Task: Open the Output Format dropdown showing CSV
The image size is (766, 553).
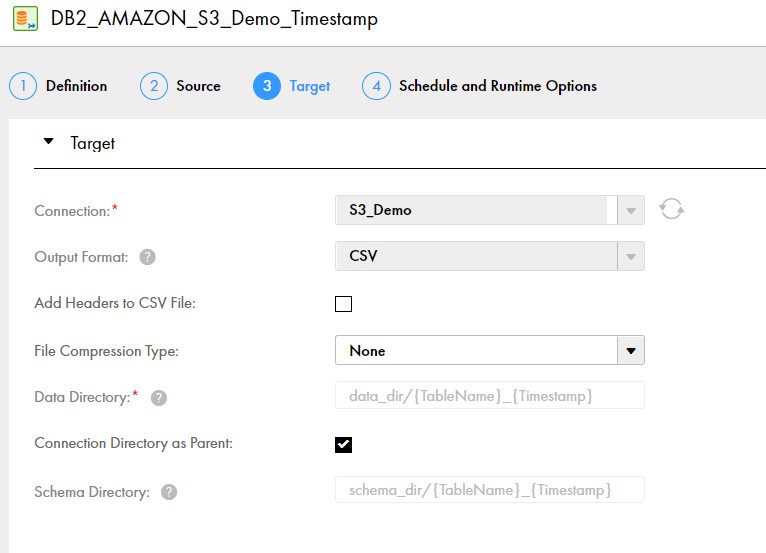Action: [490, 256]
